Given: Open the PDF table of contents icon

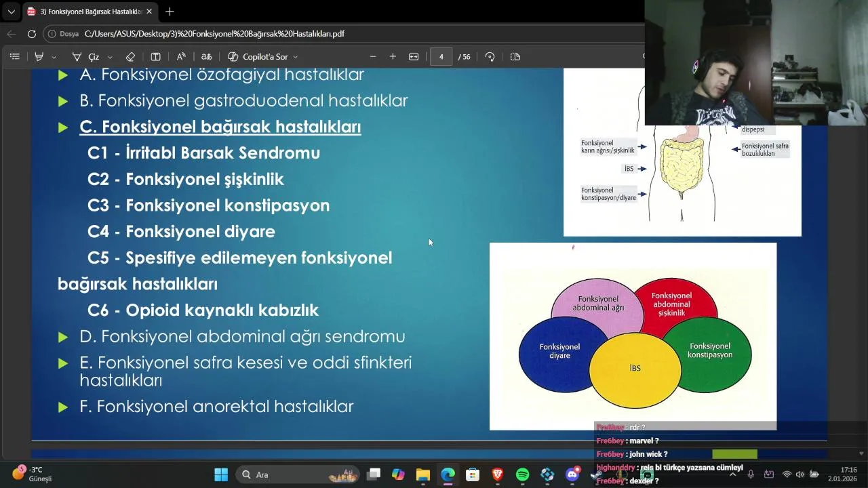Looking at the screenshot, I should [14, 57].
